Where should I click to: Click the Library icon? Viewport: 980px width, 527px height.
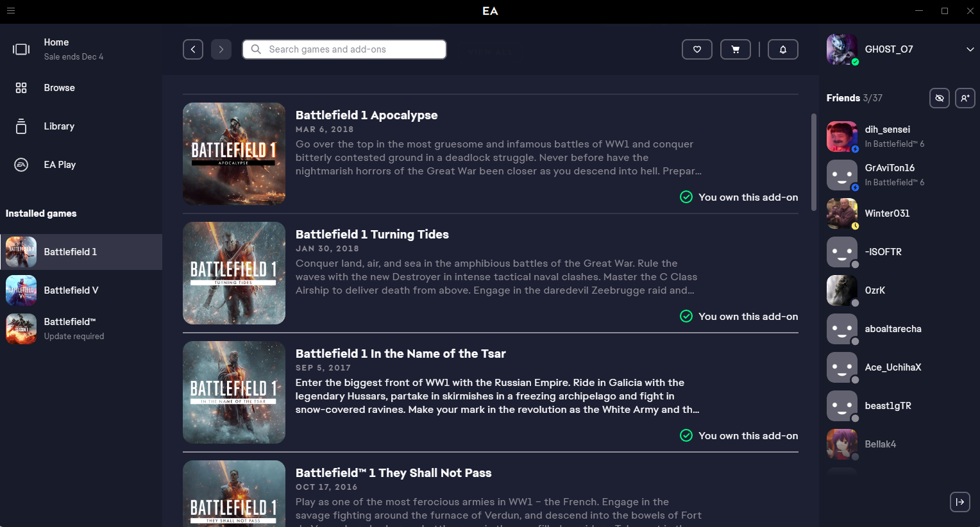click(x=21, y=126)
